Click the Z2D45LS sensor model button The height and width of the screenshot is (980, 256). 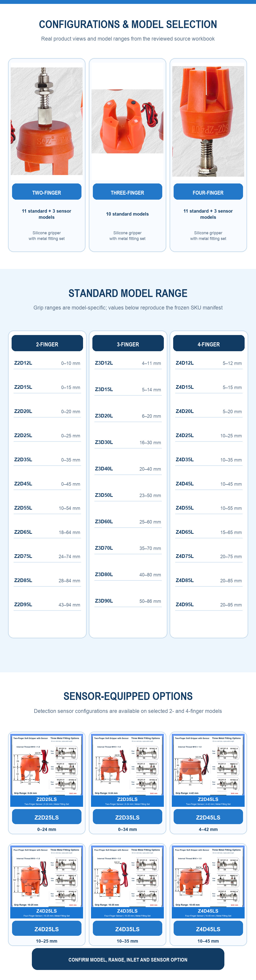(x=208, y=817)
